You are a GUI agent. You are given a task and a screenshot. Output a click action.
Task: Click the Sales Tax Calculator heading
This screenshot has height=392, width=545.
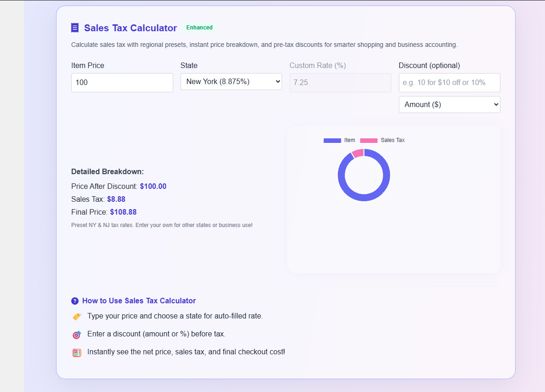click(x=131, y=28)
